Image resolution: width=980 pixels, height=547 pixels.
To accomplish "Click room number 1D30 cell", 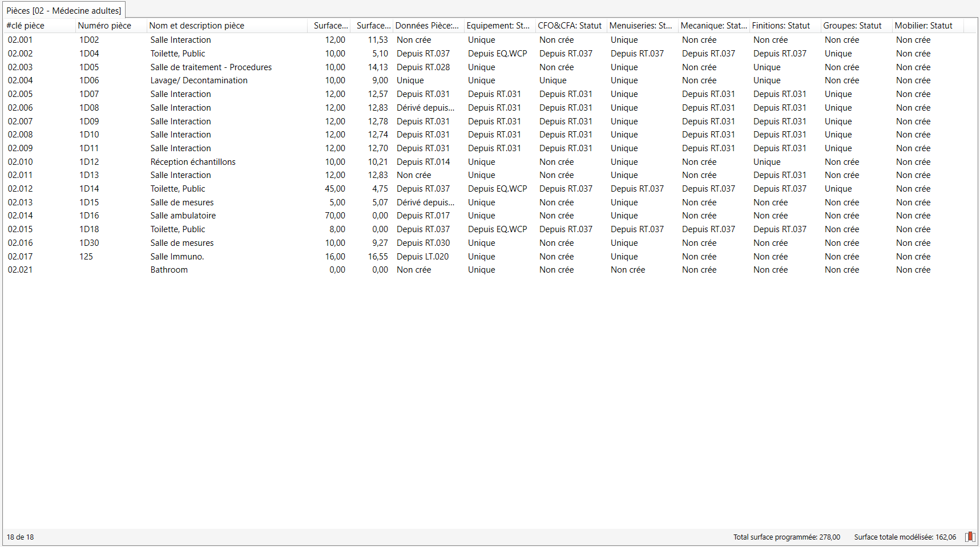I will [x=89, y=243].
